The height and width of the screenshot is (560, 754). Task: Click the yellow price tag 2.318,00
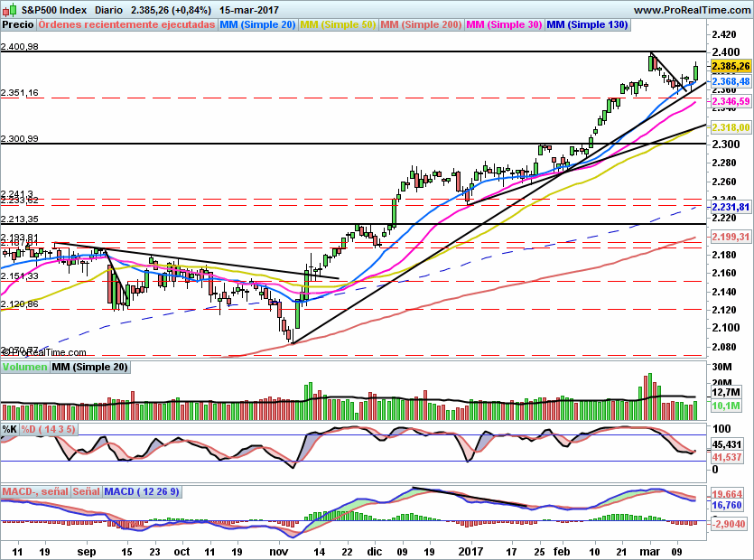tap(731, 127)
